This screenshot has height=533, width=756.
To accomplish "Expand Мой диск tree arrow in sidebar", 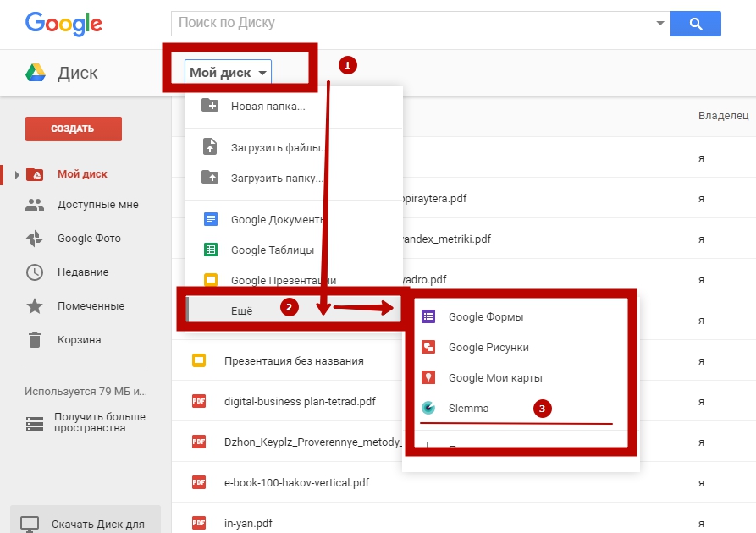I will pyautogui.click(x=17, y=174).
